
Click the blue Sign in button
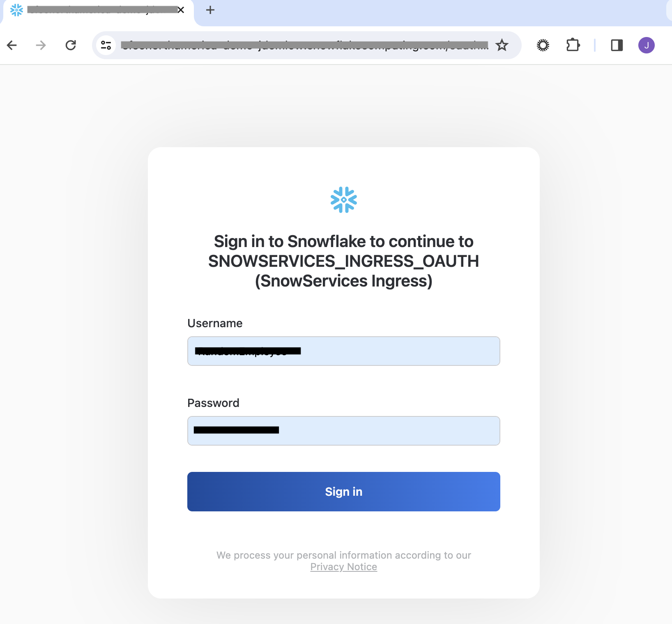(344, 492)
